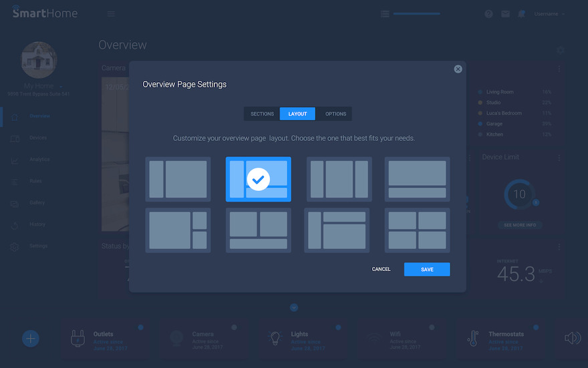Select the large-left, two-small-right layout
The height and width of the screenshot is (368, 588).
coord(178,230)
